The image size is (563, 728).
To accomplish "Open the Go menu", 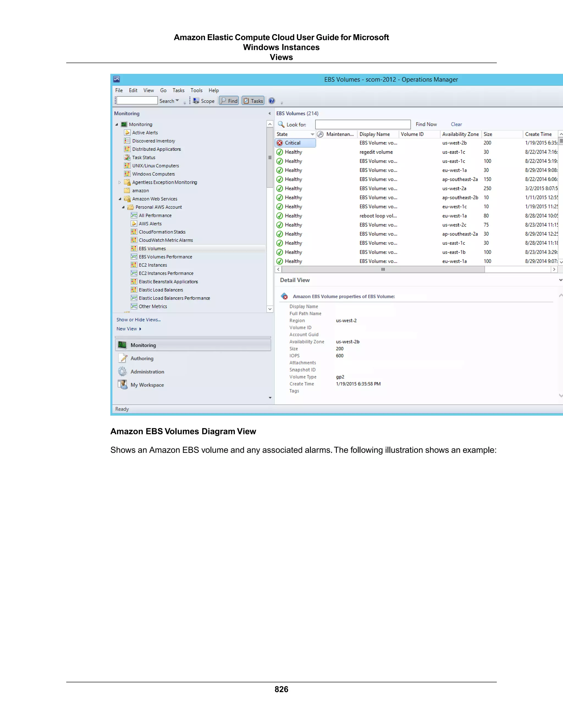I will coord(164,90).
